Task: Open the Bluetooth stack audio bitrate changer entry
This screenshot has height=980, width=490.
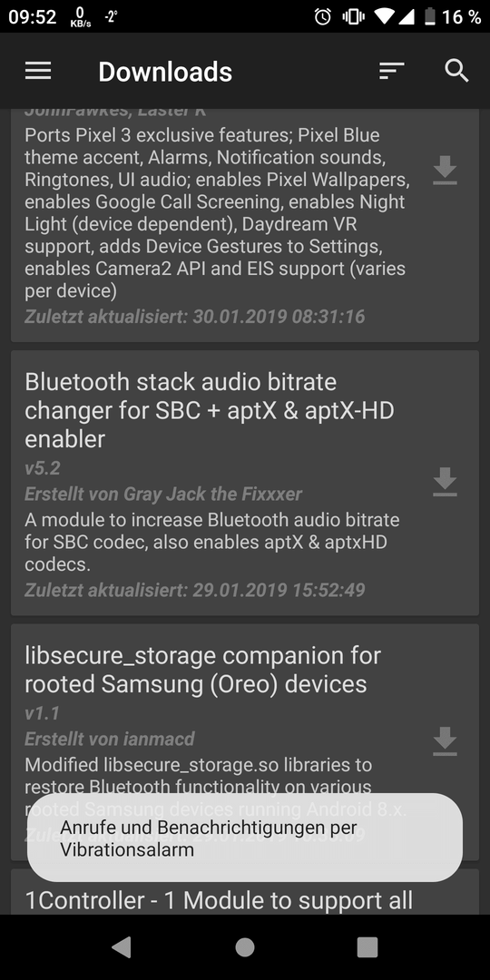Action: point(210,410)
